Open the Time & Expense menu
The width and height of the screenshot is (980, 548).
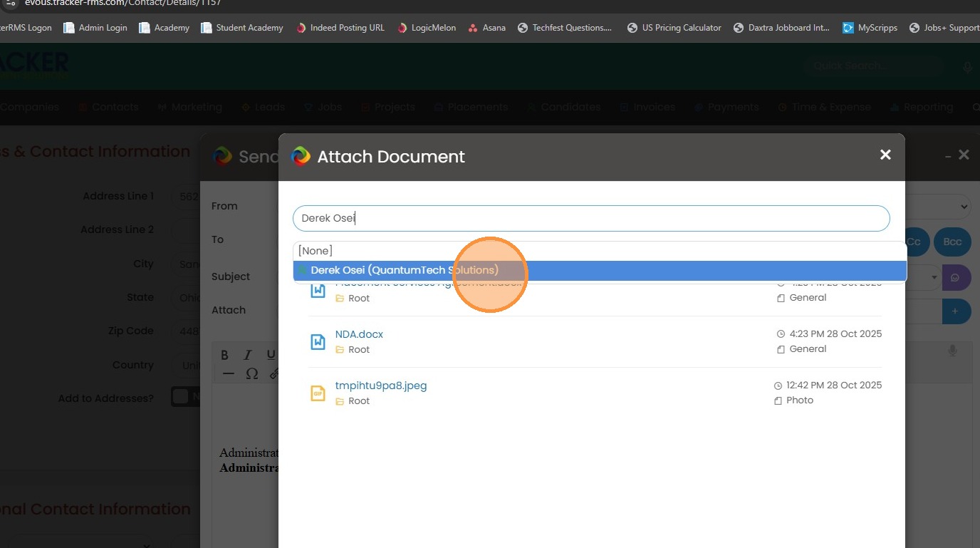(x=825, y=108)
